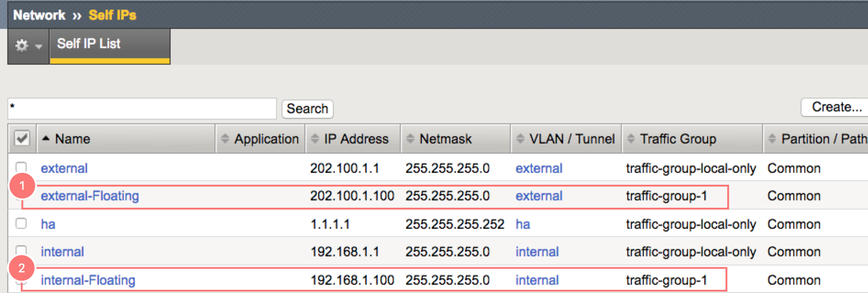The image size is (868, 293).
Task: Sort by Netmask column icon
Action: (410, 138)
